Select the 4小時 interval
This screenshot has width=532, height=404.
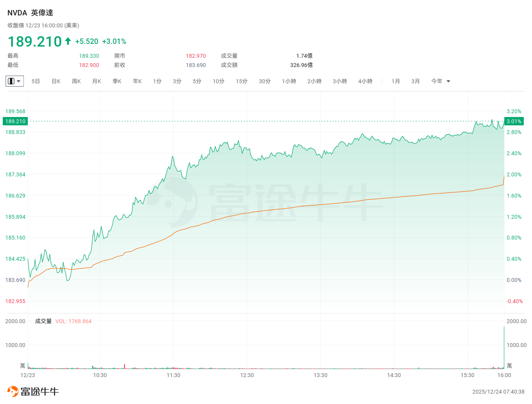[x=365, y=81]
